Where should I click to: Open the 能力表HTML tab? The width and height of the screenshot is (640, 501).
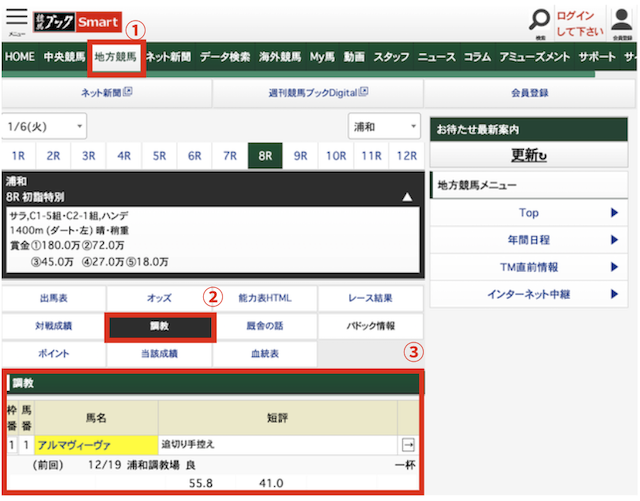(265, 298)
